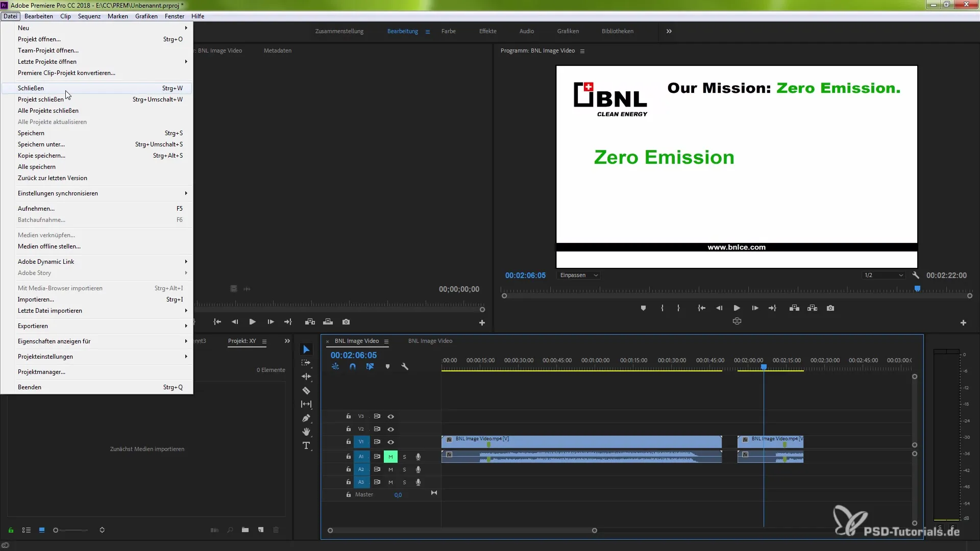Mute track A2

click(390, 469)
